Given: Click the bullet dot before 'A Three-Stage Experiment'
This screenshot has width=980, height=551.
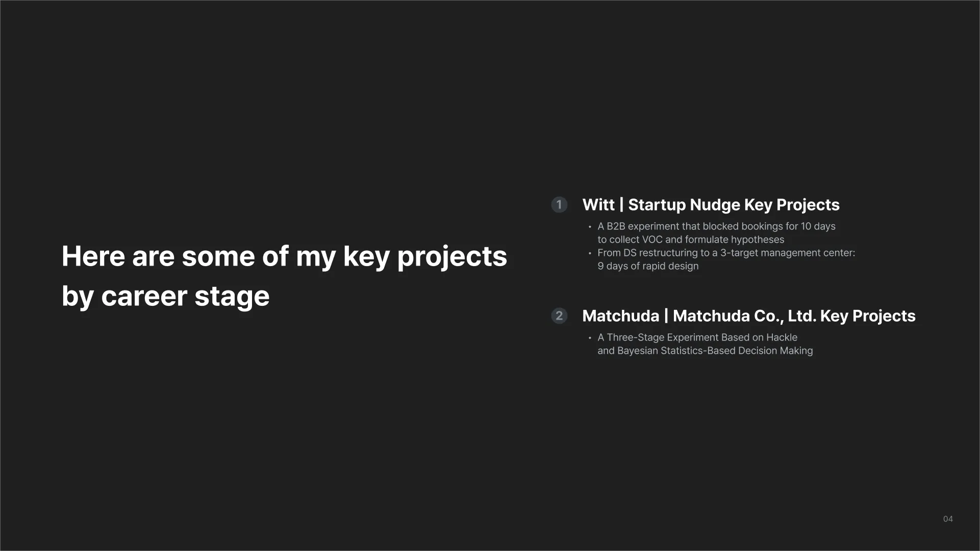Looking at the screenshot, I should [590, 338].
